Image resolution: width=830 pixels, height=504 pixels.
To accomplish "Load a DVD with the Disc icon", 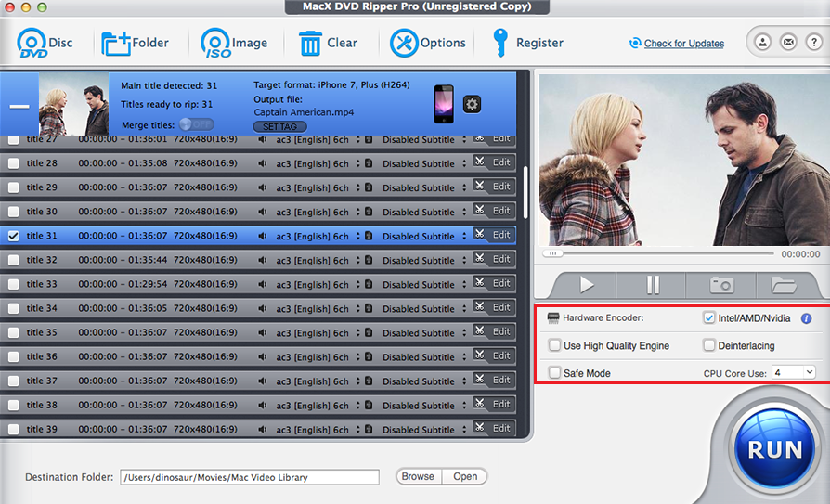I will click(x=32, y=43).
